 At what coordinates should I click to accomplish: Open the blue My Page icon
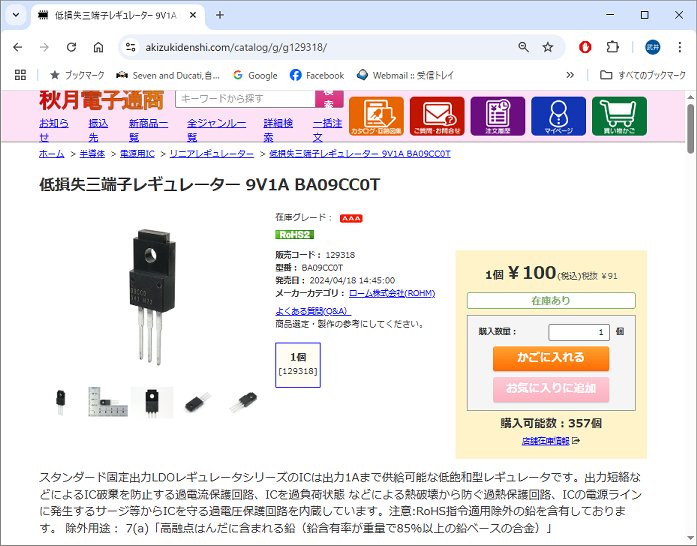(558, 116)
